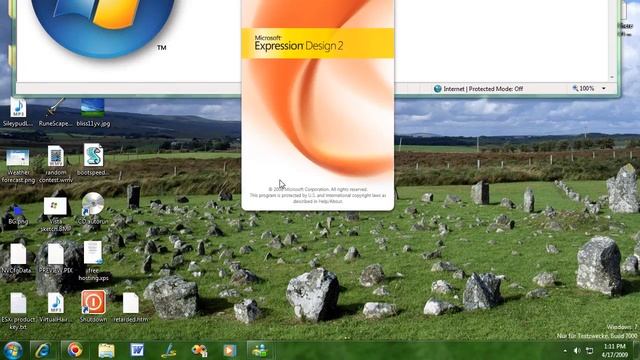Show hidden tray icons arrow

pyautogui.click(x=565, y=351)
